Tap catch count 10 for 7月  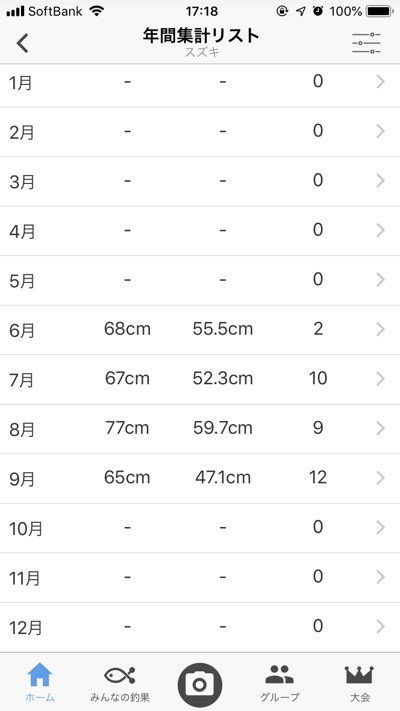pyautogui.click(x=318, y=378)
